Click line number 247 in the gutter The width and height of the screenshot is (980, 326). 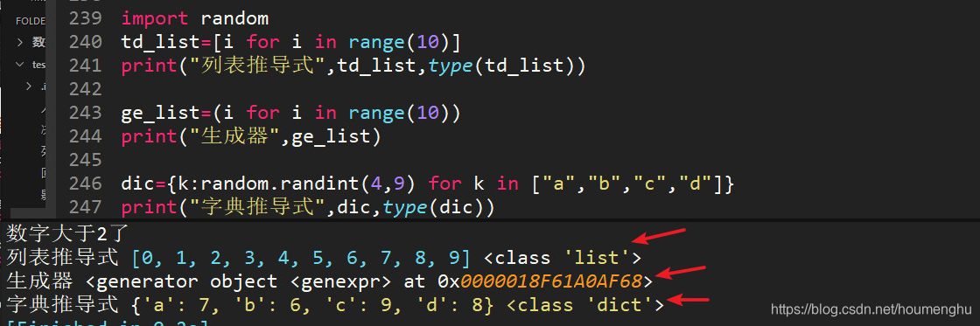pyautogui.click(x=85, y=207)
